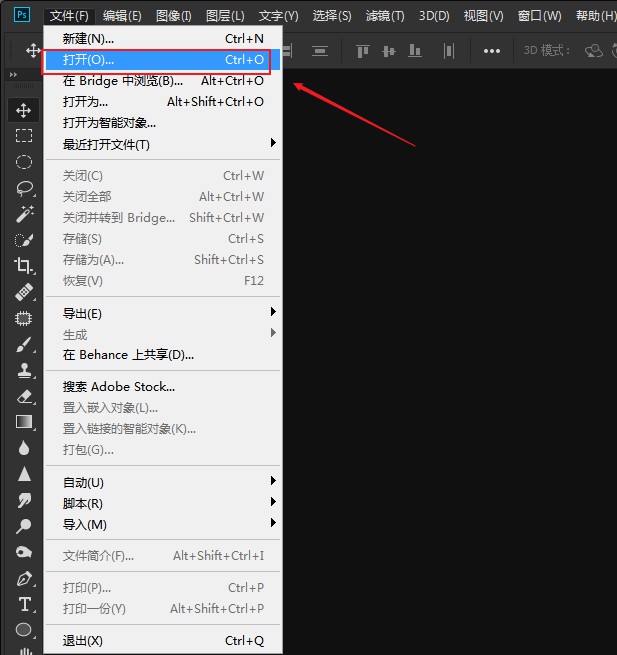617x655 pixels.
Task: Activate the Crop tool
Action: [24, 266]
